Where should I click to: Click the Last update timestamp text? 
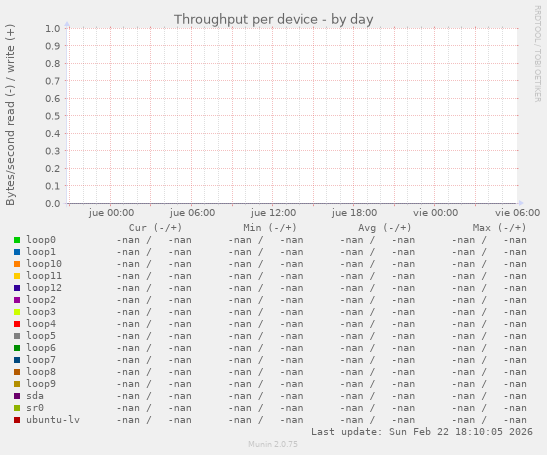(x=422, y=432)
